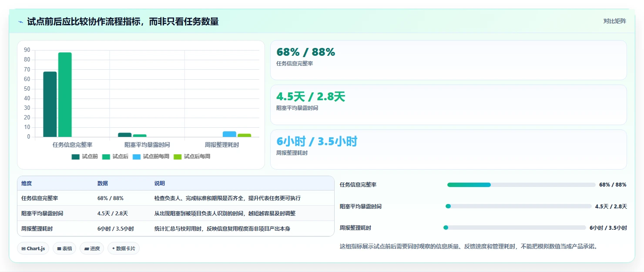Click 阻塞平均暴露时间 label left of its progress bar
Image resolution: width=644 pixels, height=272 pixels.
tap(361, 207)
